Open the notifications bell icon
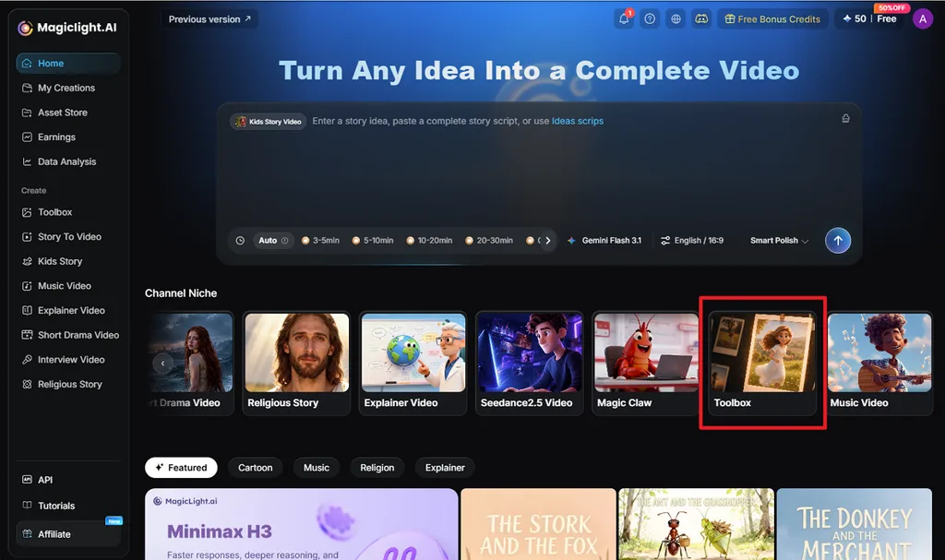This screenshot has width=945, height=560. [x=624, y=18]
